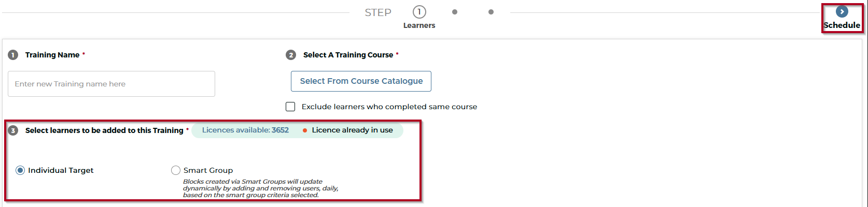Viewport: 868px width, 207px height.
Task: Click the red dot for Licence already in use
Action: point(305,130)
